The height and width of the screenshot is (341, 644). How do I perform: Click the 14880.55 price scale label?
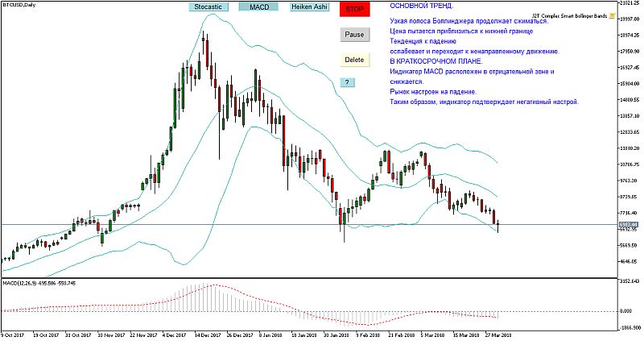click(630, 99)
